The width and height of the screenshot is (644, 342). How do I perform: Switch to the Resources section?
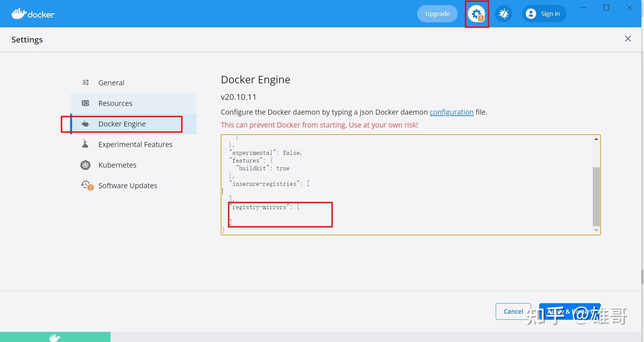coord(115,103)
